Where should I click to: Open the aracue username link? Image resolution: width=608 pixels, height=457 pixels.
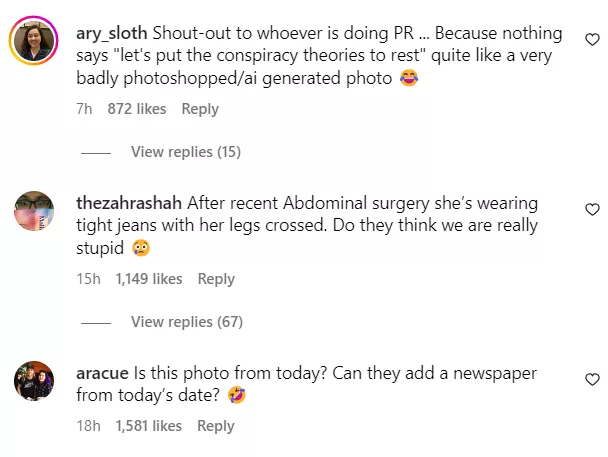click(x=102, y=374)
